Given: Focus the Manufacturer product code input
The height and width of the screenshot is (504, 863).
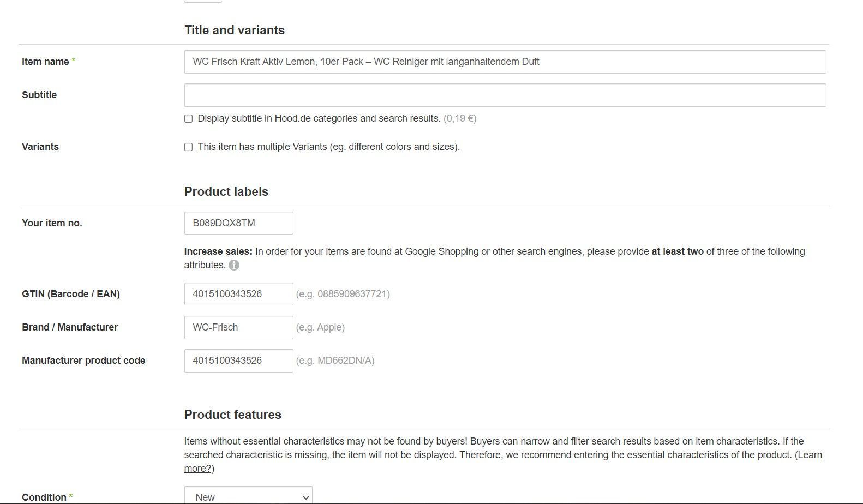Looking at the screenshot, I should 238,361.
